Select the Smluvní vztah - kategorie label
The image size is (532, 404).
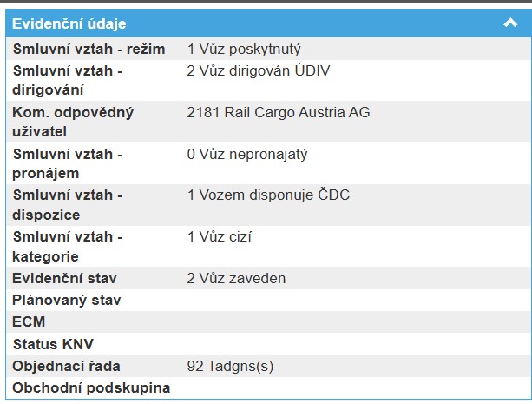pos(68,247)
